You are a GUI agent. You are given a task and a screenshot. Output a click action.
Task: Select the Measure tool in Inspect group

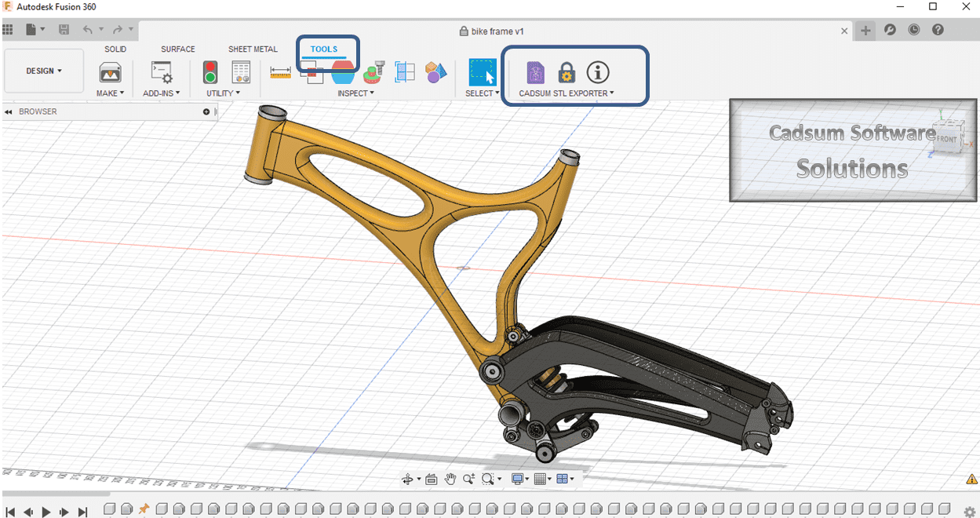(x=280, y=73)
